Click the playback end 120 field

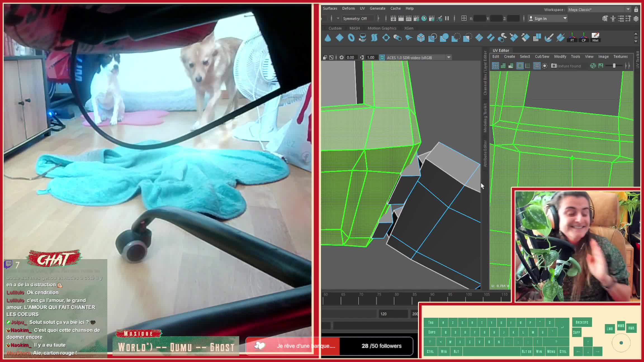(x=393, y=314)
